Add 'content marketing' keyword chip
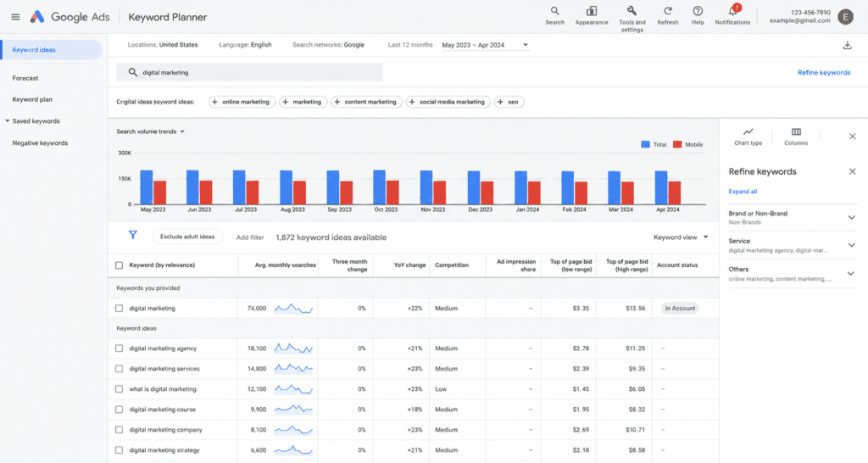This screenshot has width=868, height=463. (366, 102)
